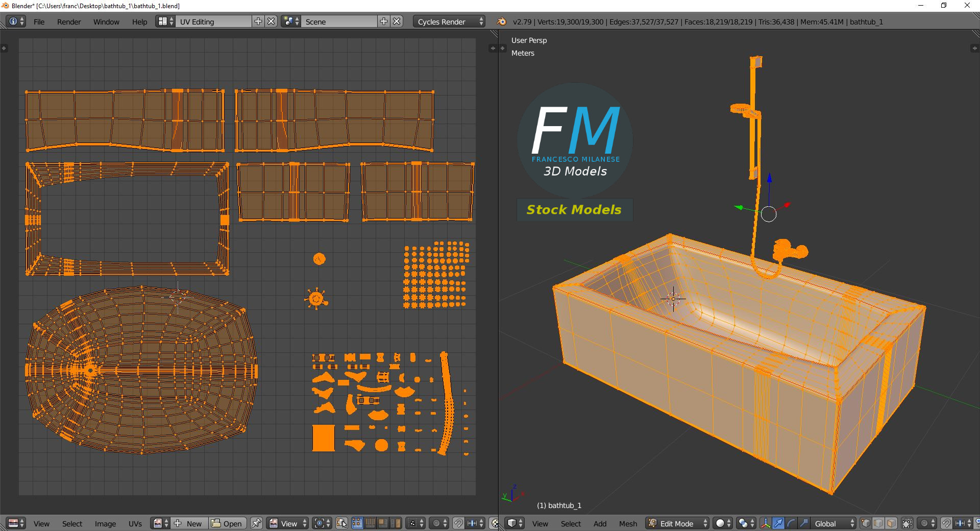
Task: Open the Render menu
Action: click(x=69, y=21)
